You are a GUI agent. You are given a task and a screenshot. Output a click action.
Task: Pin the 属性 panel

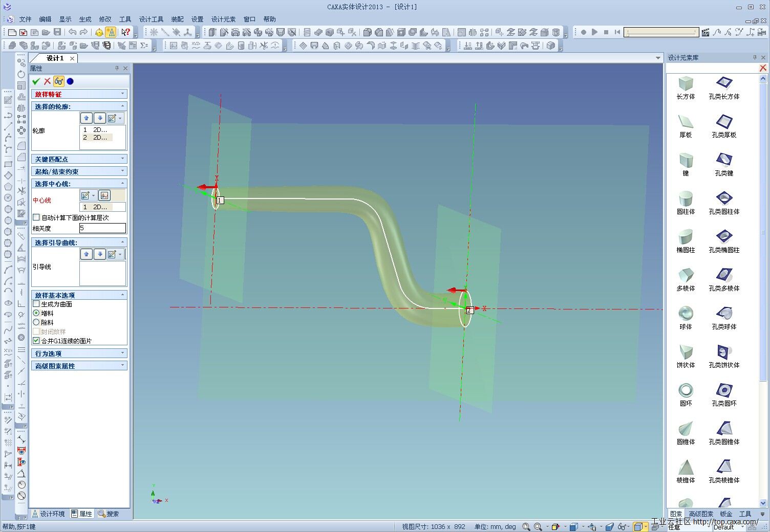point(117,68)
